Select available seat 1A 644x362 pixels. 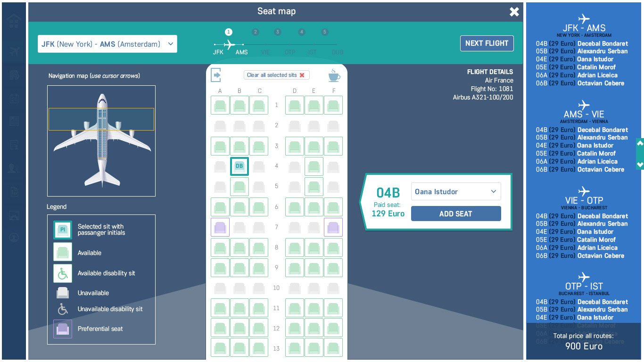(x=220, y=105)
